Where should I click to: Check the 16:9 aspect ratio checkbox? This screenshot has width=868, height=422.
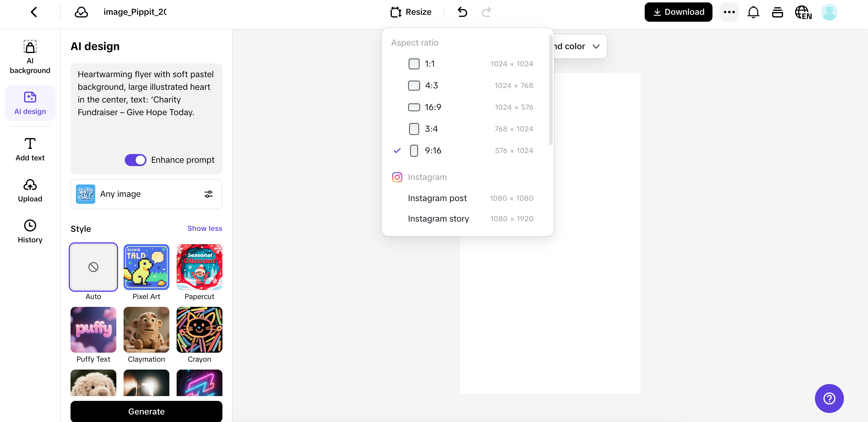pyautogui.click(x=414, y=107)
